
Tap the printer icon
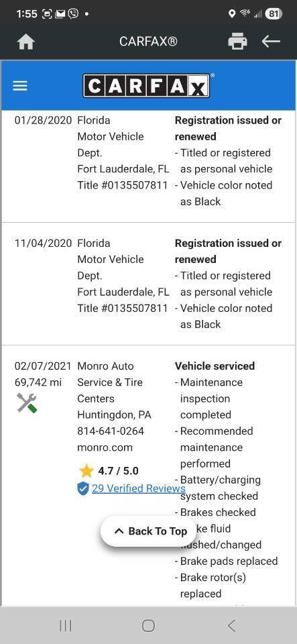click(x=237, y=42)
